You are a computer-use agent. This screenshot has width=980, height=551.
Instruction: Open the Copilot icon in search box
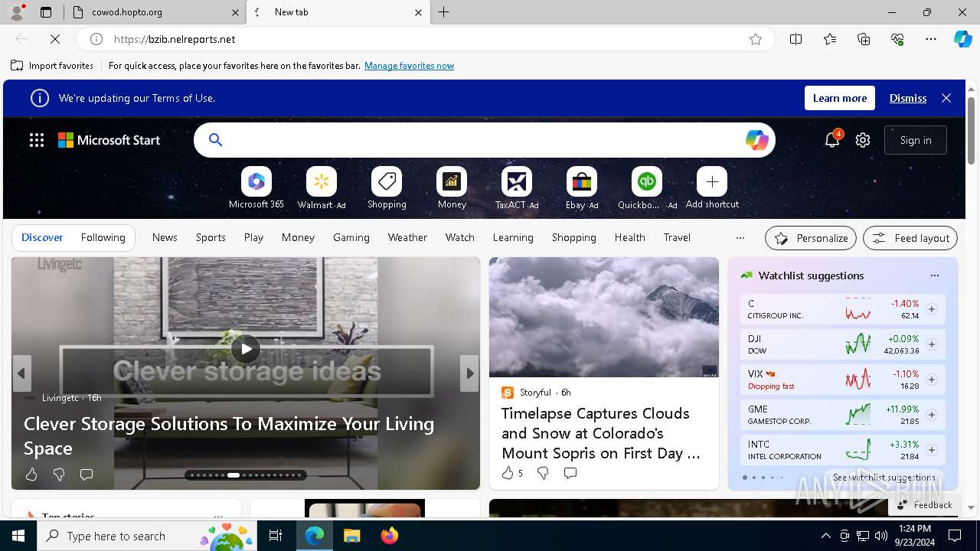756,140
